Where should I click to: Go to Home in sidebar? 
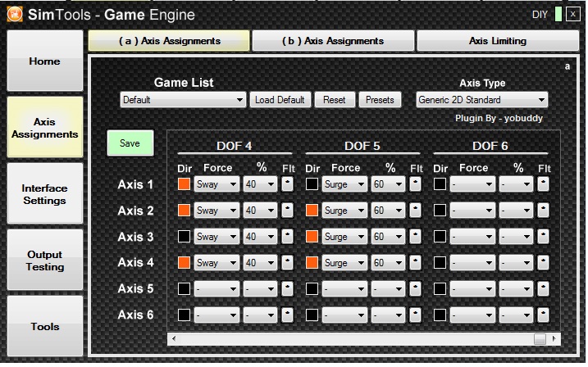pyautogui.click(x=44, y=61)
